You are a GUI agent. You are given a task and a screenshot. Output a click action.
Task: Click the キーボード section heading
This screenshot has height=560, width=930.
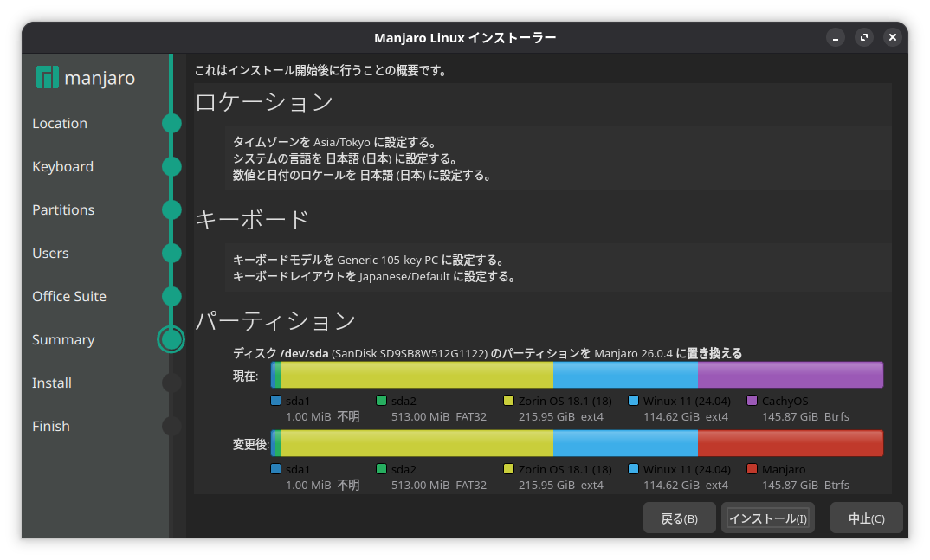pos(252,219)
